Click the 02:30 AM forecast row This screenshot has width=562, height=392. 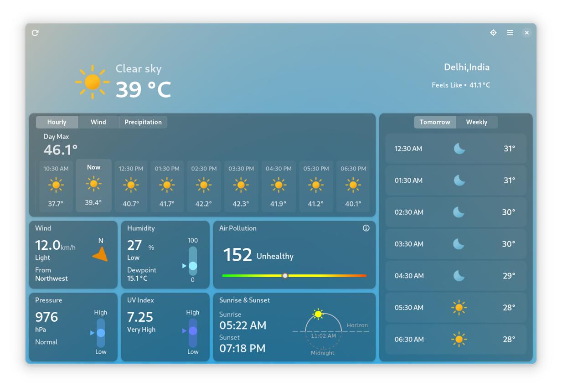click(456, 212)
